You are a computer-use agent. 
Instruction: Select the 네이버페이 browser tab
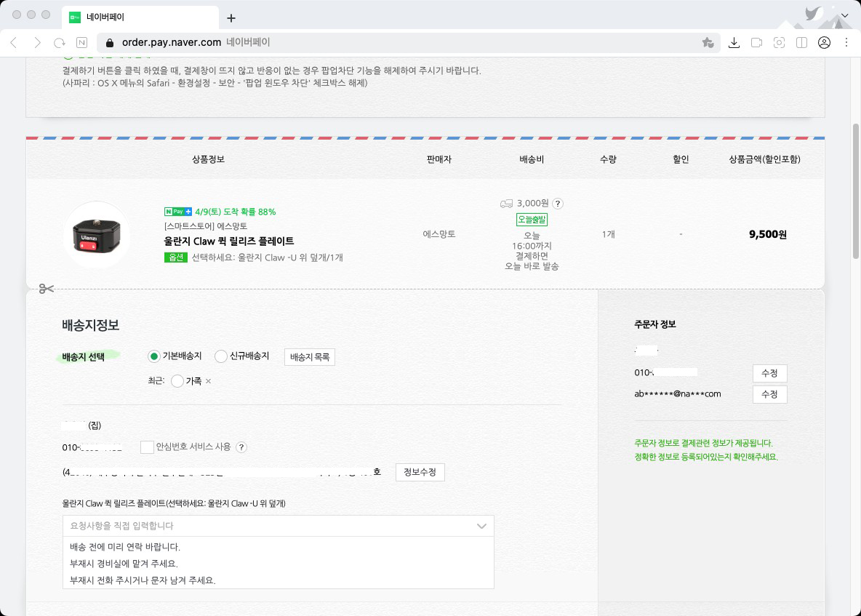pos(140,17)
